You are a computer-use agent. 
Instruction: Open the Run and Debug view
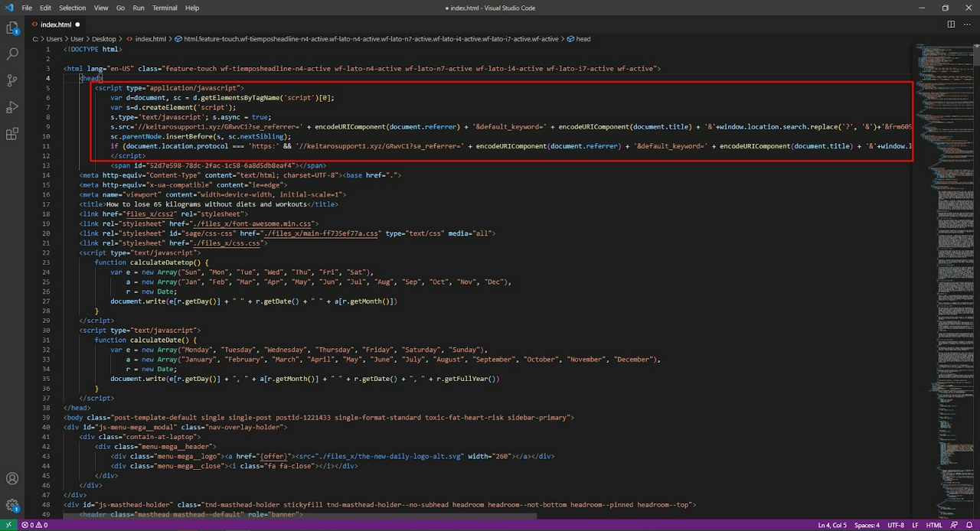click(x=12, y=107)
